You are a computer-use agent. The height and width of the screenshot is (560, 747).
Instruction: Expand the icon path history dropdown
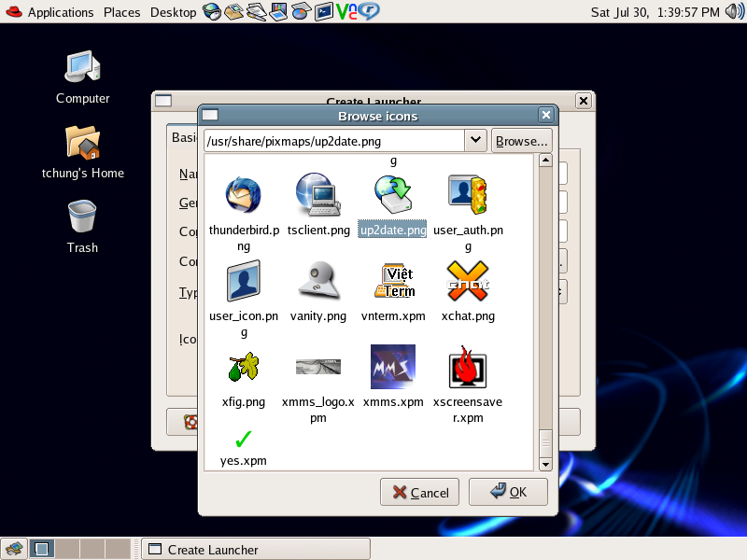click(475, 141)
